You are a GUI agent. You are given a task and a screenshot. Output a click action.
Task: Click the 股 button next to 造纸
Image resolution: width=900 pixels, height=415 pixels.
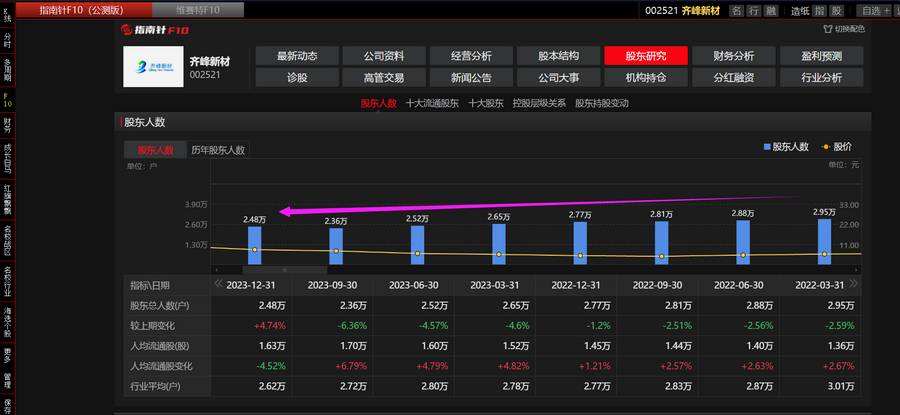tap(837, 10)
